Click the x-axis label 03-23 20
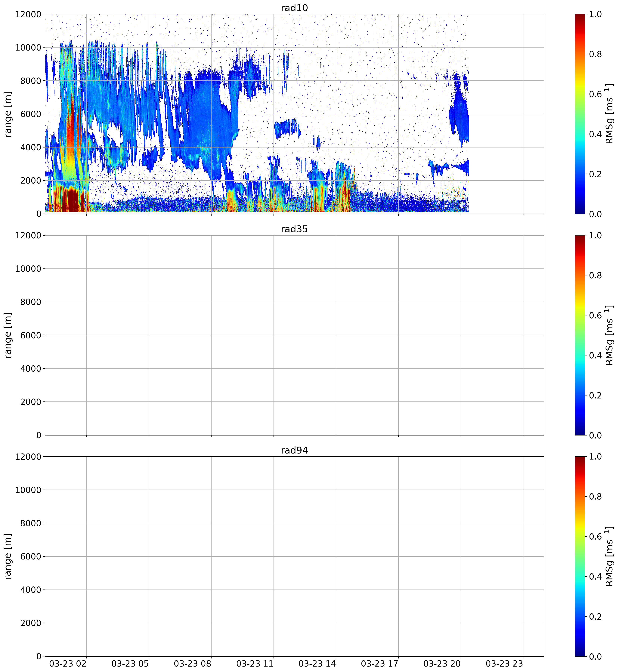The image size is (619, 672). (442, 664)
